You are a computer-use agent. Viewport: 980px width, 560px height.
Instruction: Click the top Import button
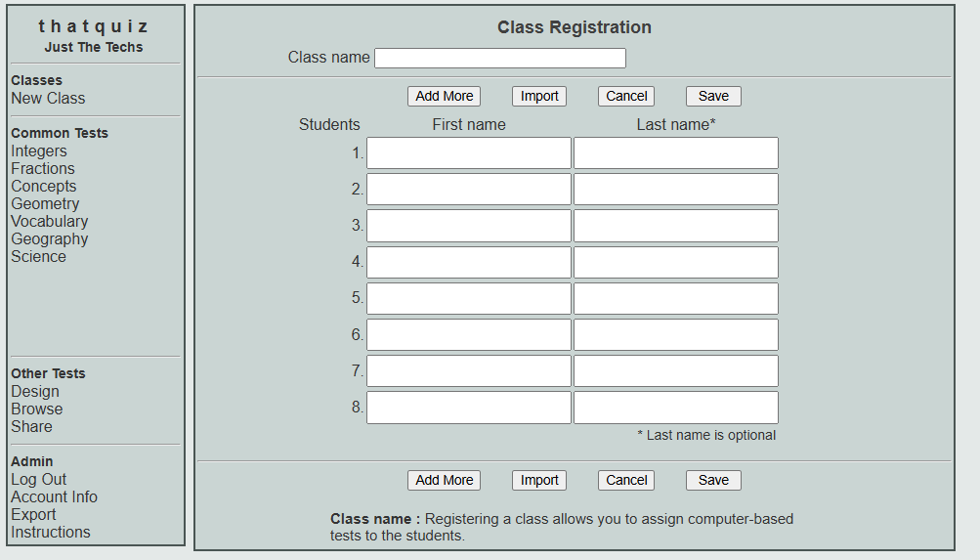[x=539, y=96]
